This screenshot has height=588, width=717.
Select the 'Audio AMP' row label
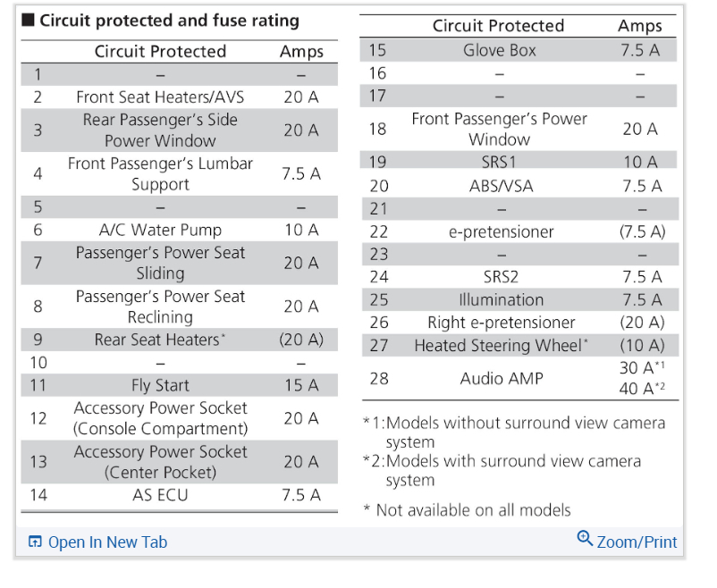(500, 378)
